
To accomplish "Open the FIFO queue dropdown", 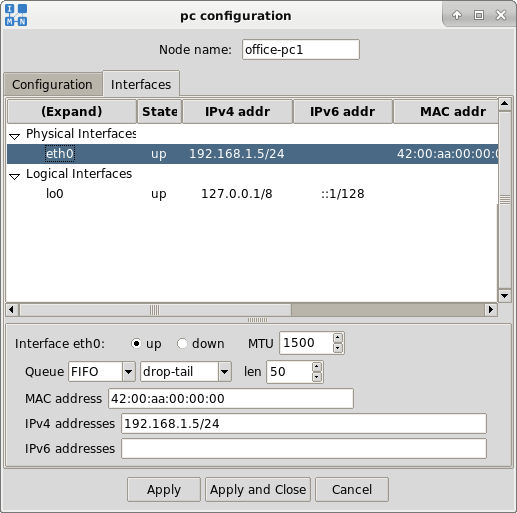I will [128, 371].
